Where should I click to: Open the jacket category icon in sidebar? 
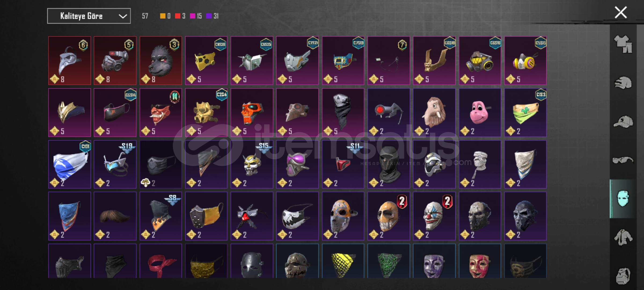[x=623, y=237]
